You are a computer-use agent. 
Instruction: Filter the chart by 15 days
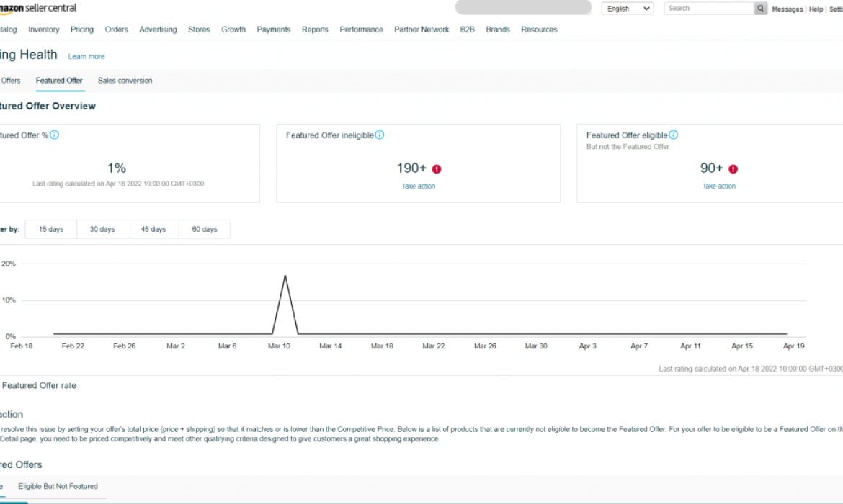click(x=51, y=229)
